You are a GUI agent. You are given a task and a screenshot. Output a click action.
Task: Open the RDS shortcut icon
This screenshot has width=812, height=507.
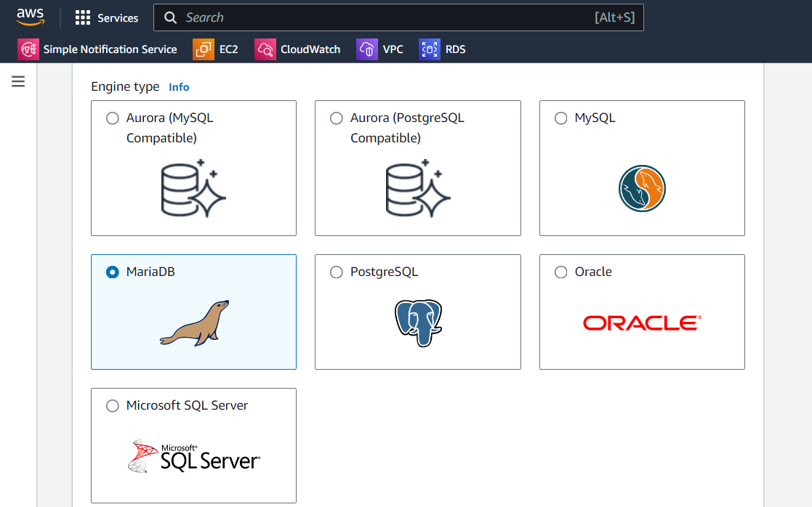click(x=430, y=49)
